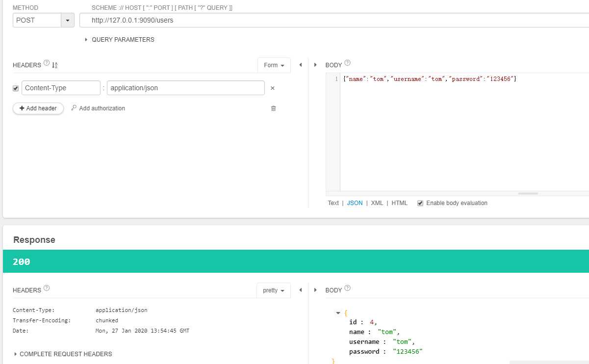
Task: Toggle the Content-Type header checkbox
Action: pos(16,88)
